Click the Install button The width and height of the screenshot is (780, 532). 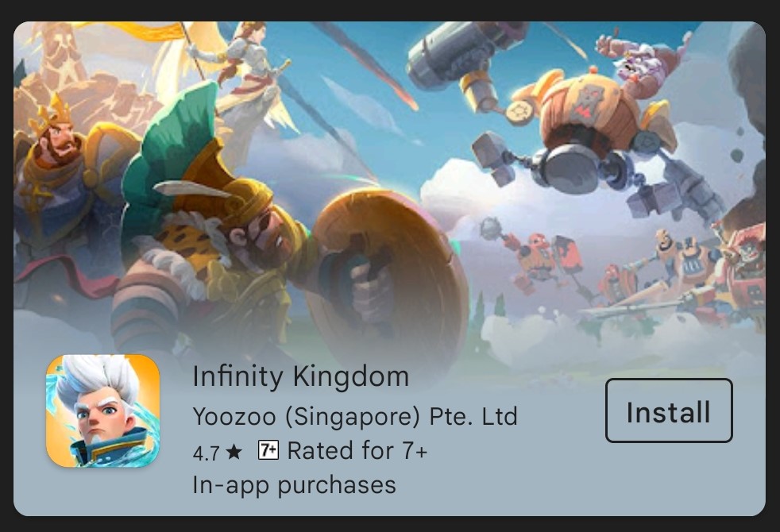click(x=669, y=411)
